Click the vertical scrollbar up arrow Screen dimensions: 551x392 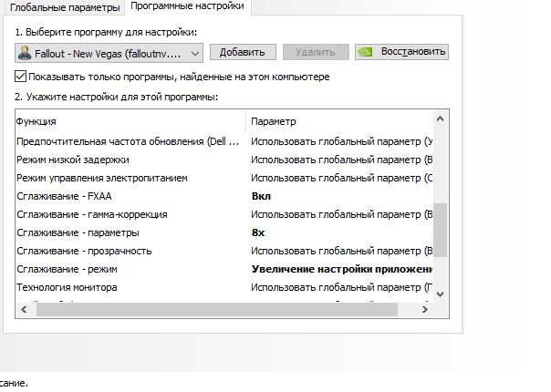[440, 119]
